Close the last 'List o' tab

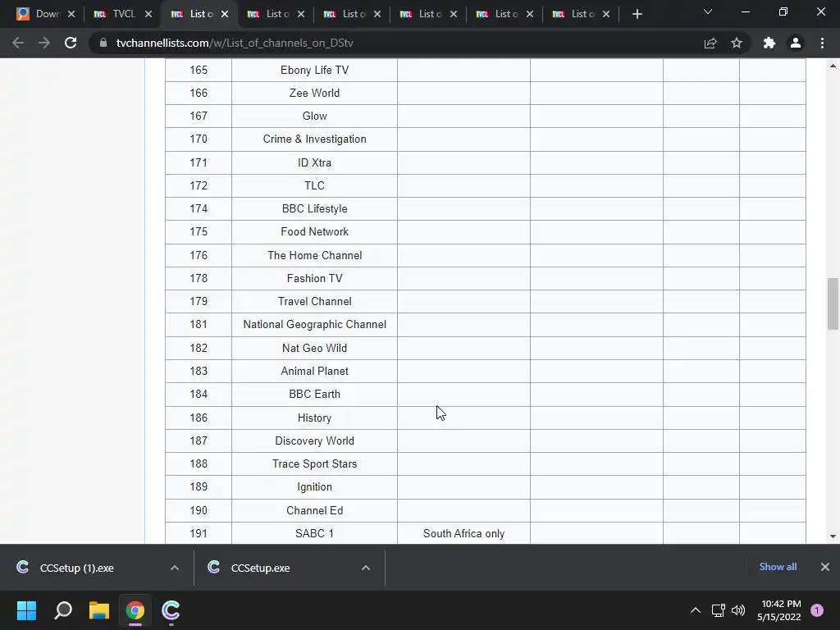tap(606, 14)
